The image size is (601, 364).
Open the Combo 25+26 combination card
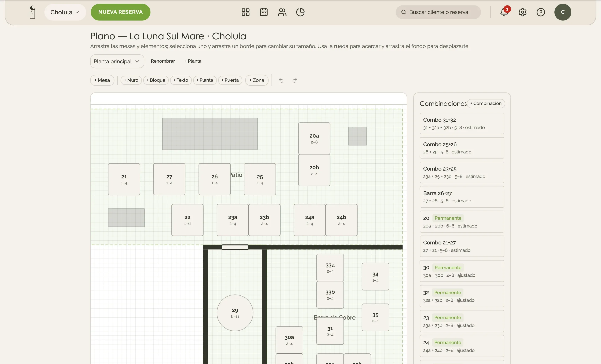(x=462, y=148)
